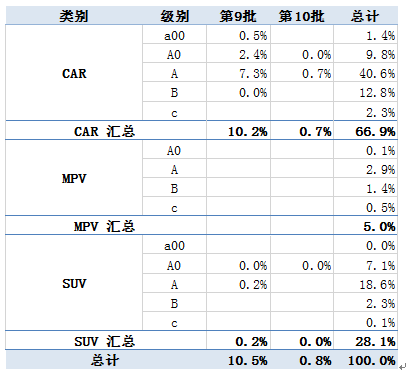The width and height of the screenshot is (407, 377).
Task: Click the 40.6% total cell
Action: (x=365, y=73)
